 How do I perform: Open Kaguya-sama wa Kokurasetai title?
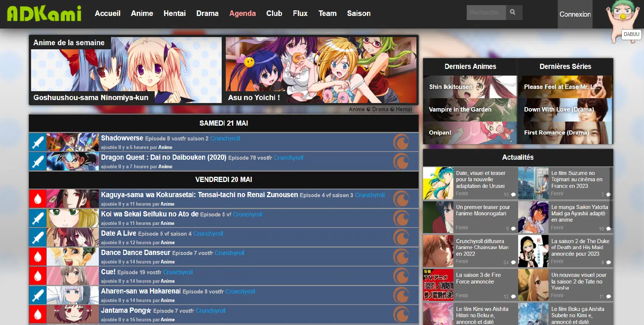click(199, 195)
